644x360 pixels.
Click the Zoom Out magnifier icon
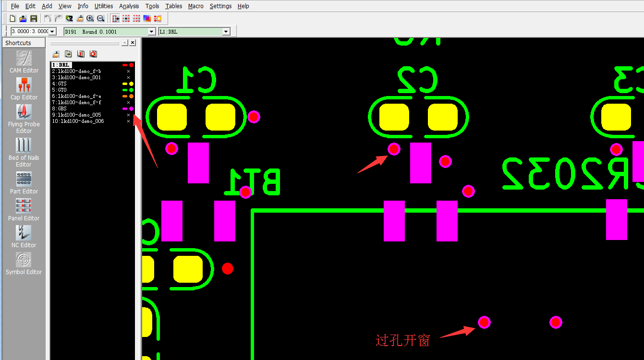[x=101, y=19]
